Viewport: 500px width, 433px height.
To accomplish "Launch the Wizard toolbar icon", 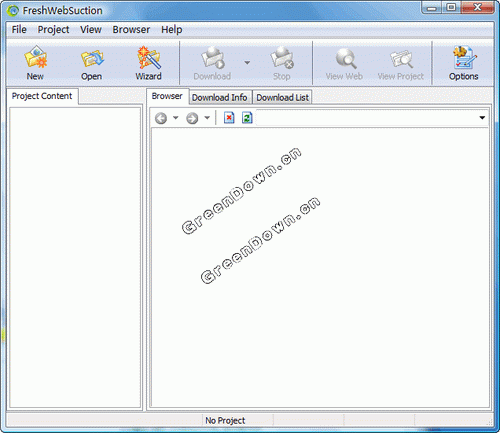I will [148, 57].
